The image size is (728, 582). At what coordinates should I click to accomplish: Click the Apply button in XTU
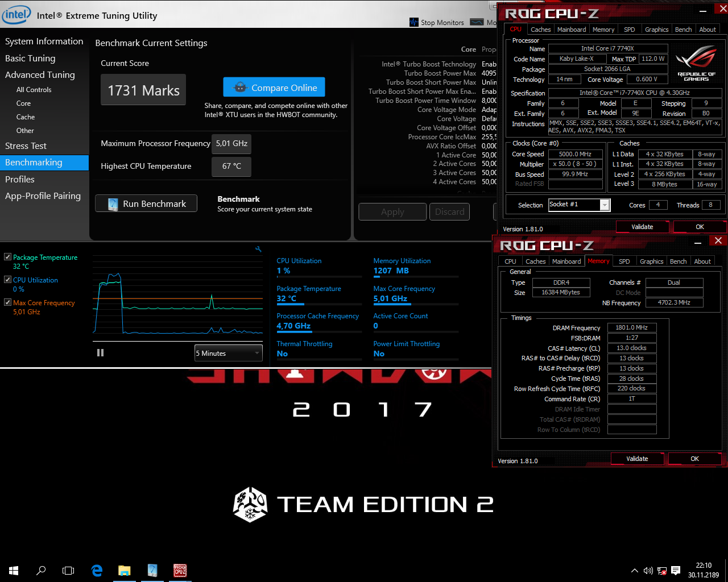392,211
